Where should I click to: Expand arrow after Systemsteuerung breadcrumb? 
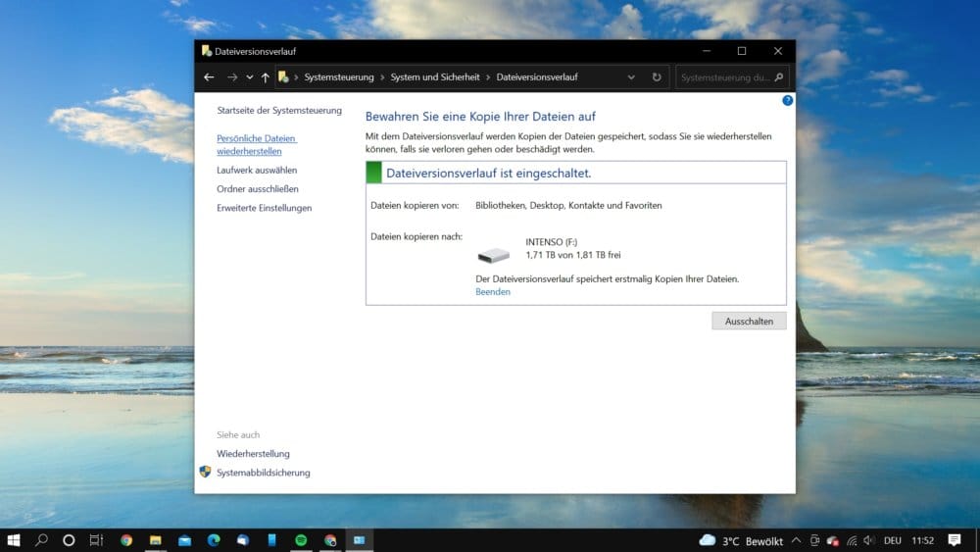pos(382,77)
